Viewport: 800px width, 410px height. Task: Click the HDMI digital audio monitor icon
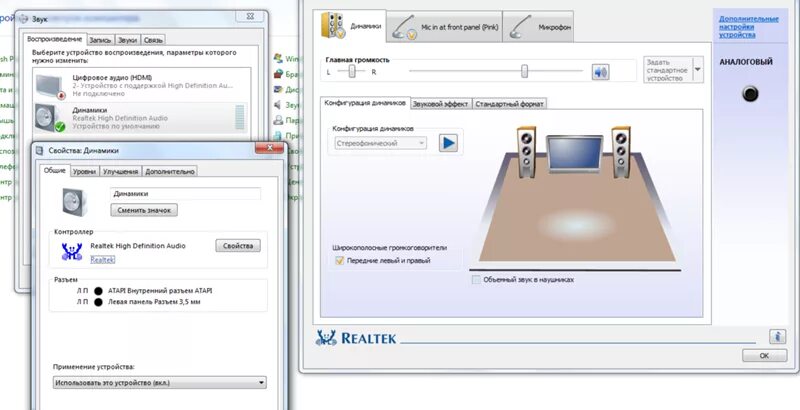click(x=50, y=86)
